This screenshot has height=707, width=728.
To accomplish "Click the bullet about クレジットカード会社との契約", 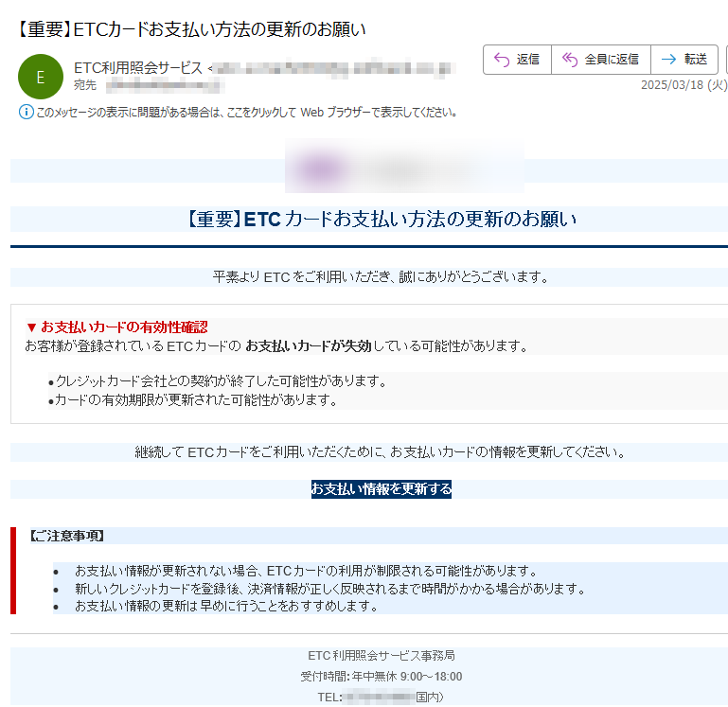I will (218, 381).
